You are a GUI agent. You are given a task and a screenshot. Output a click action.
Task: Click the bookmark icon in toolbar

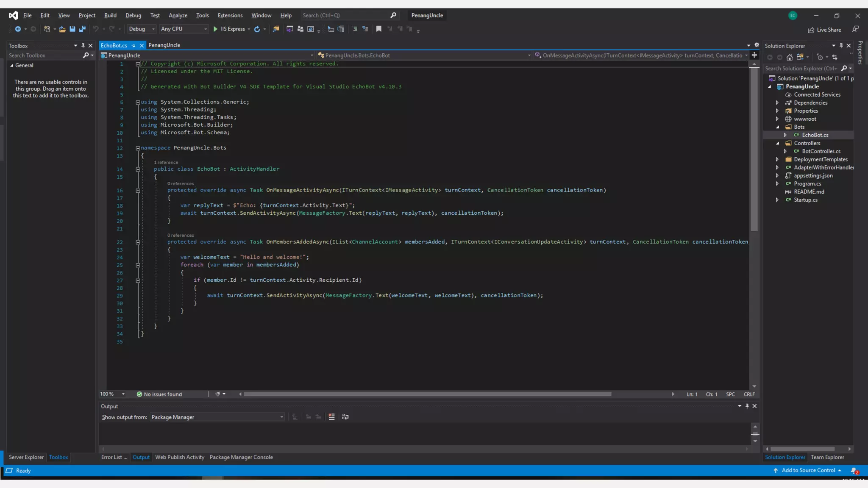coord(379,29)
